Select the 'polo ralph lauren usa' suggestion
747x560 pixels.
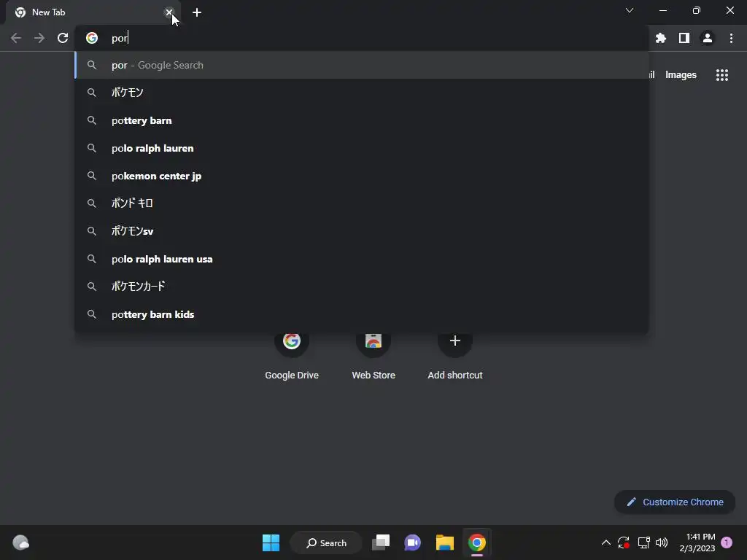pos(362,259)
